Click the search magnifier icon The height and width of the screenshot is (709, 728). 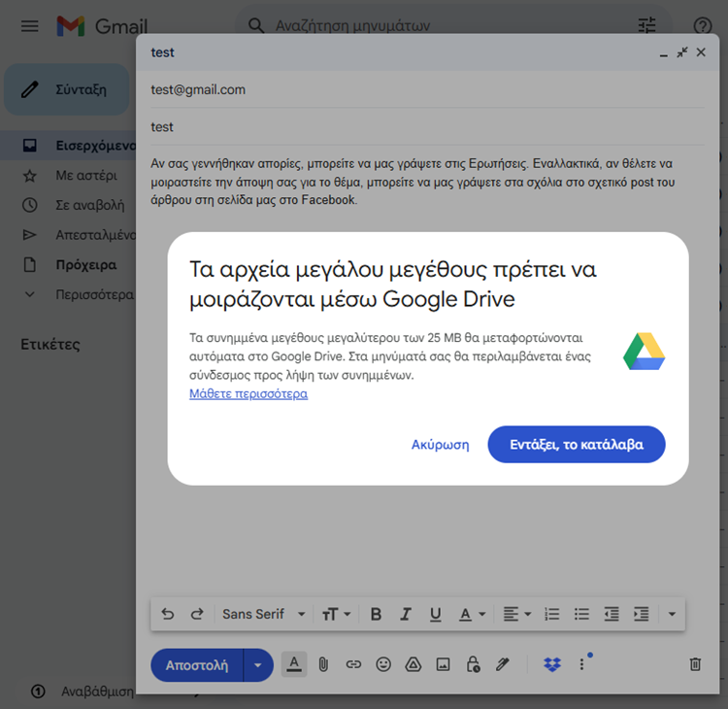pos(256,25)
